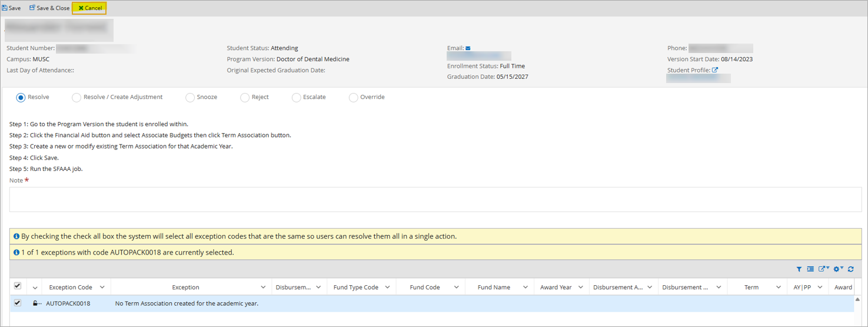The image size is (868, 327).
Task: Click the AUTOPACK0018 exception code cell
Action: [x=68, y=303]
